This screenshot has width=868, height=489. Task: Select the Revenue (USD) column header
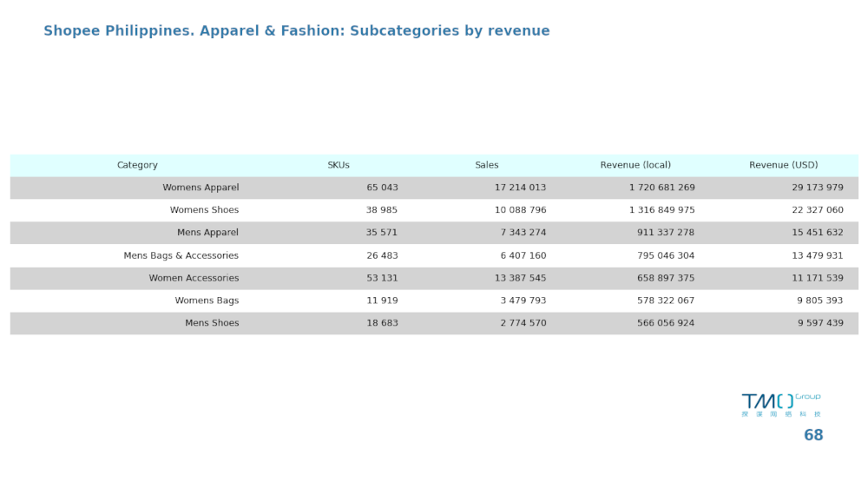click(783, 165)
